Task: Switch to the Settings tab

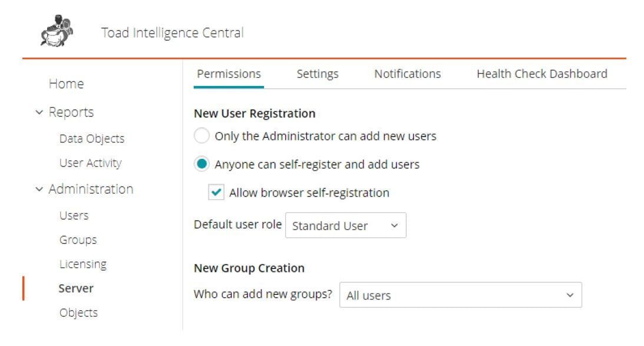Action: point(318,74)
